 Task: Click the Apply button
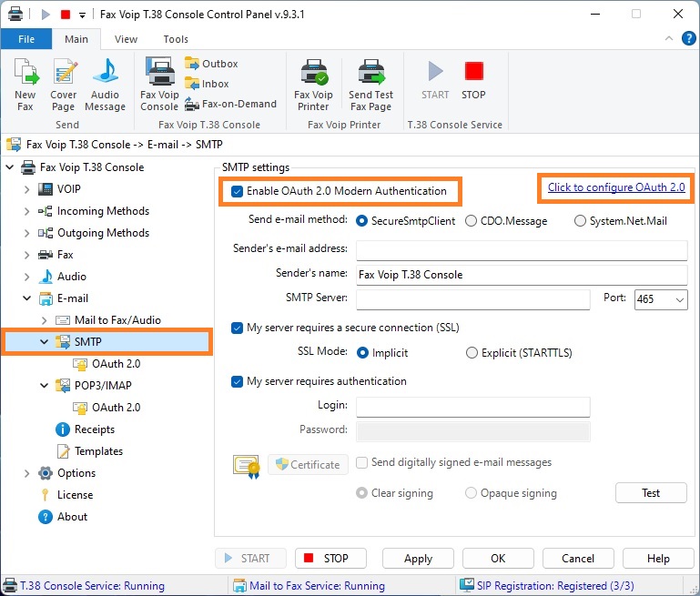[419, 559]
